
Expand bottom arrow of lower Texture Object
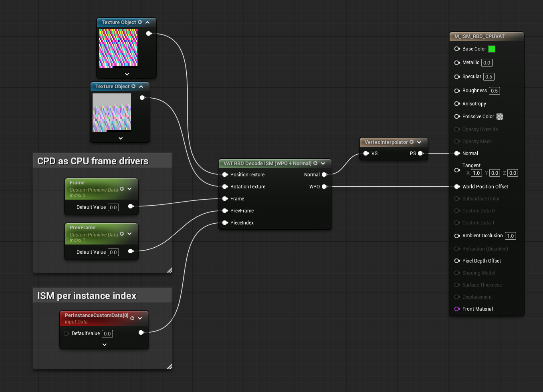(121, 138)
